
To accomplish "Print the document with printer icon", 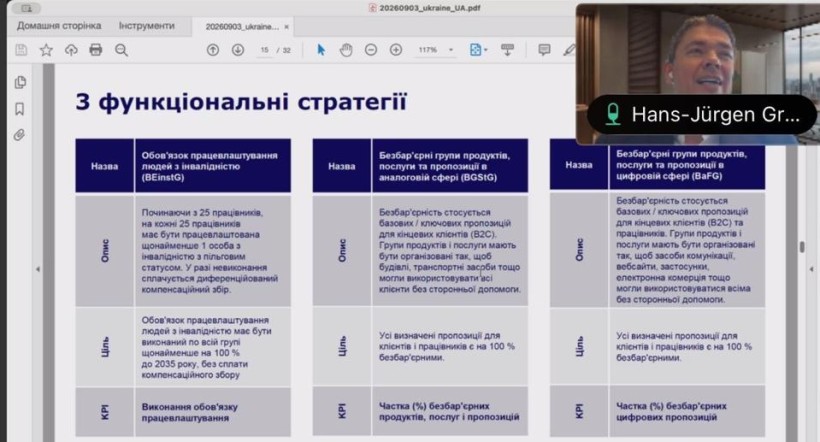I will click(96, 50).
